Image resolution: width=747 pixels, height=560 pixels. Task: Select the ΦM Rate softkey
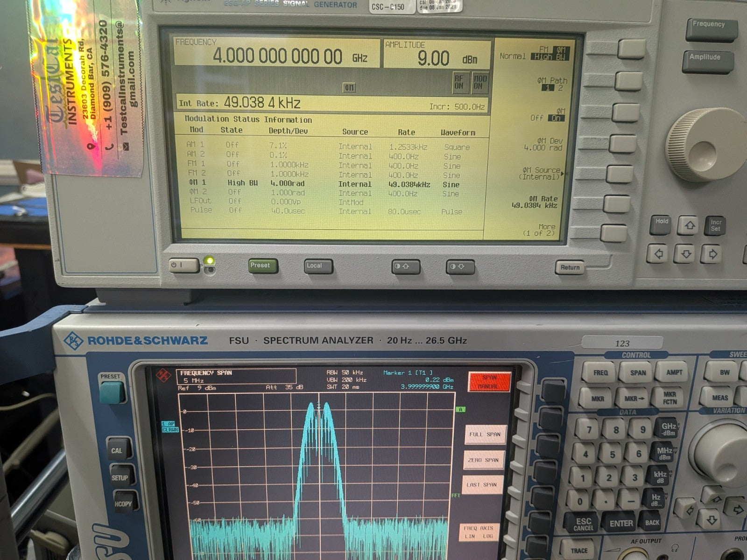tap(535, 202)
